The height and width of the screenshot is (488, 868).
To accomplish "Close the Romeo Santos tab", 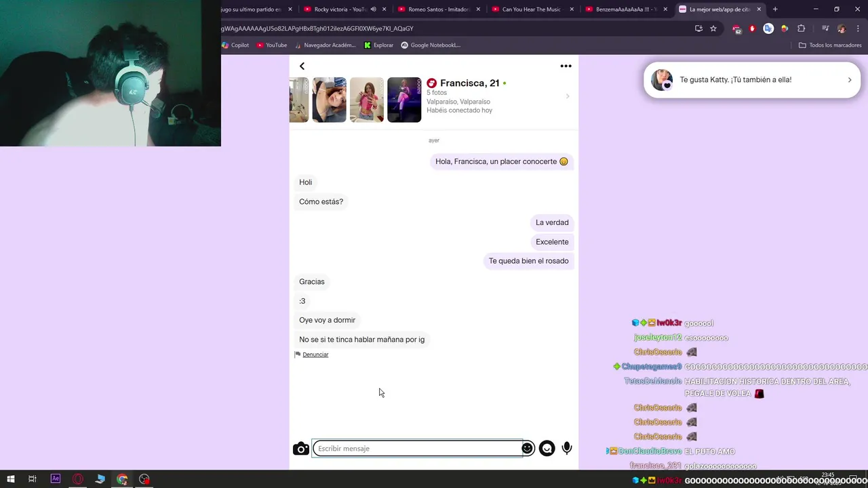I will tap(478, 9).
